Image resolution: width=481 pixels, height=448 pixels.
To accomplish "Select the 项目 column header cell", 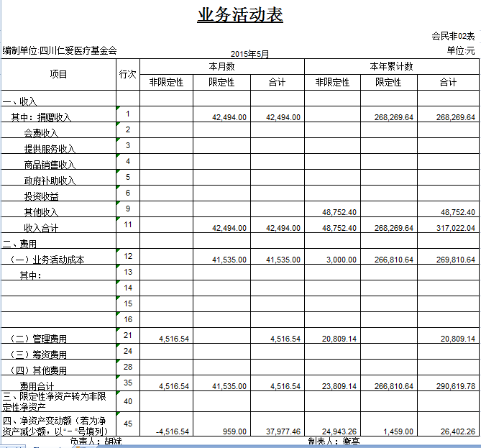I will tap(58, 74).
